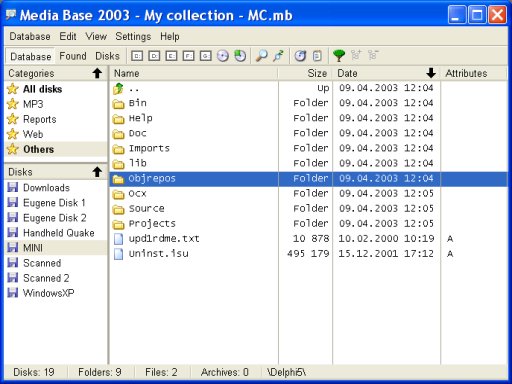Collapse the Disks panel with its arrow

point(97,172)
